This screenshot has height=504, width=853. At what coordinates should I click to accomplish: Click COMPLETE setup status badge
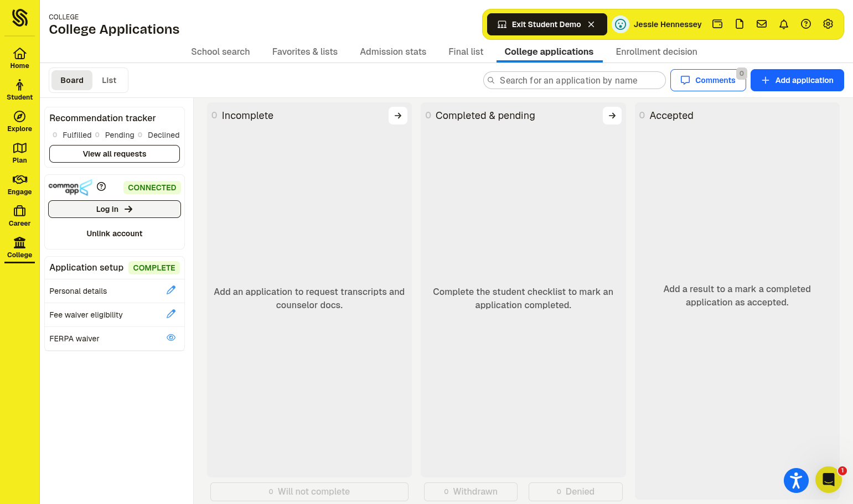coord(154,268)
